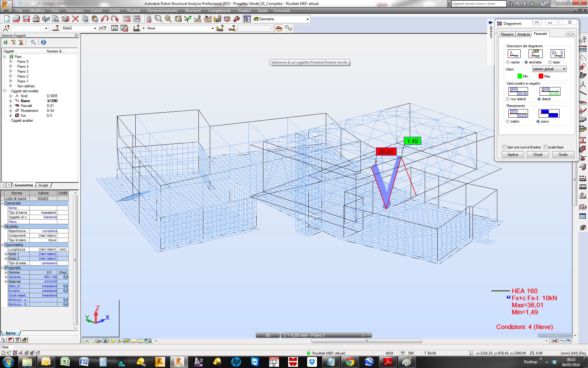This screenshot has height=368, width=588.
Task: Select the 'niente' radio button
Action: 508,62
